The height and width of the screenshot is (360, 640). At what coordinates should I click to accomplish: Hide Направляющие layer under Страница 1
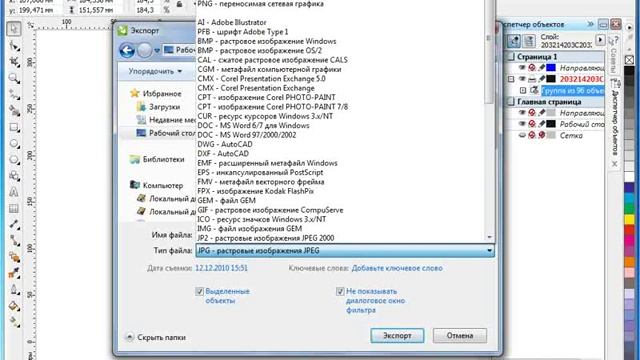tap(522, 68)
